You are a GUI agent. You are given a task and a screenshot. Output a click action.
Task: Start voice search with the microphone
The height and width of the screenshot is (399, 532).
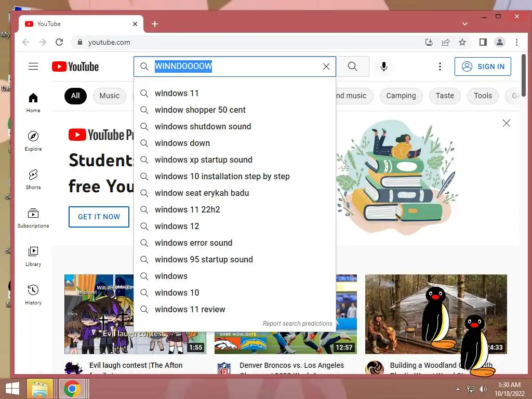point(384,66)
